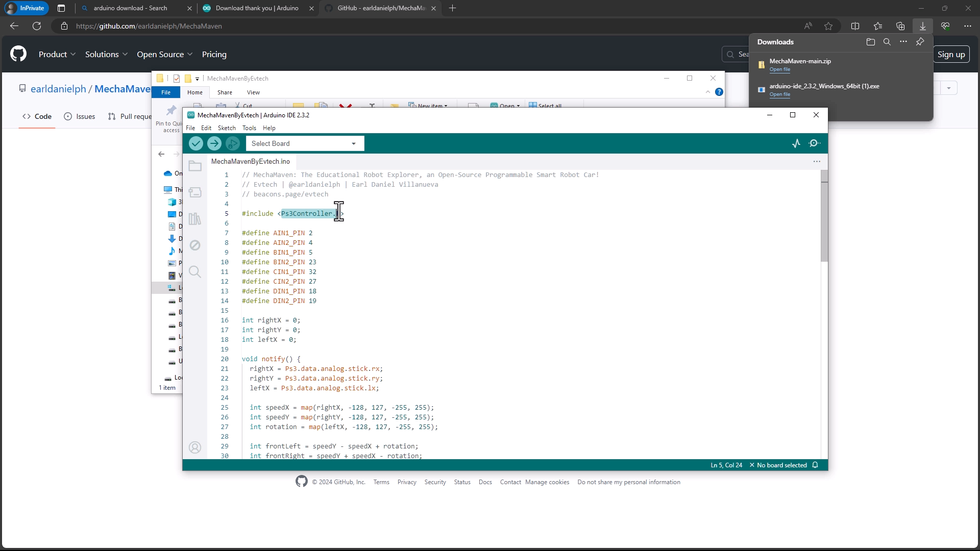Open the File tab in File Explorer
Image resolution: width=980 pixels, height=551 pixels.
pos(166,92)
